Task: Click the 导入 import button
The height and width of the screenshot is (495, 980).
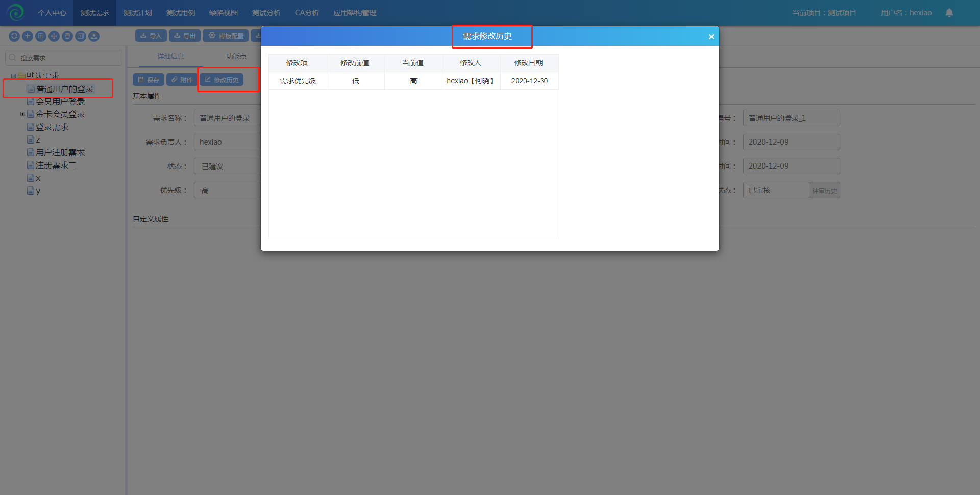Action: pyautogui.click(x=151, y=36)
